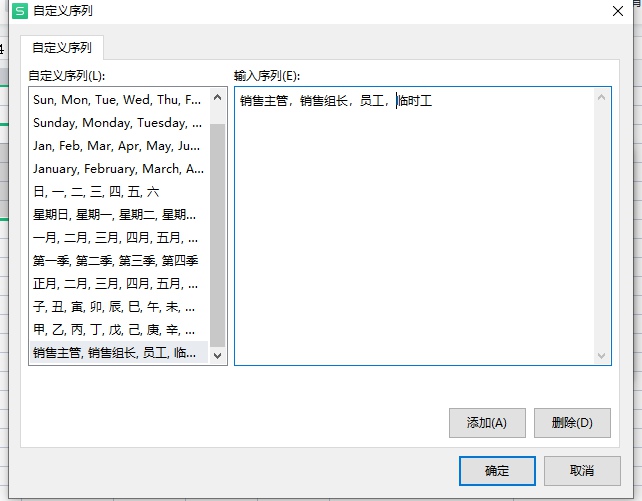Confirm with the 确定 button
Image resolution: width=642 pixels, height=501 pixels.
[x=497, y=471]
